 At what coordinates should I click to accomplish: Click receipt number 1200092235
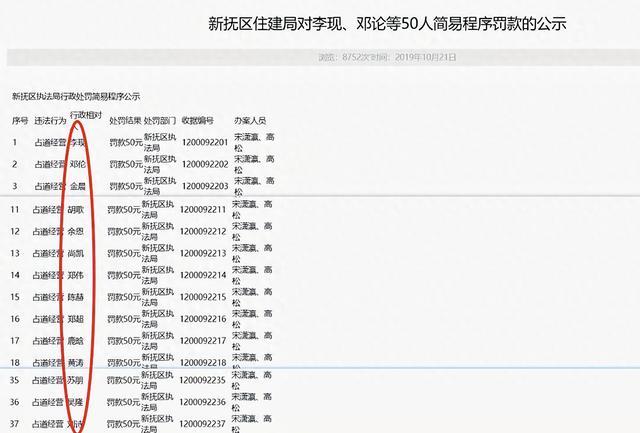[x=205, y=381]
